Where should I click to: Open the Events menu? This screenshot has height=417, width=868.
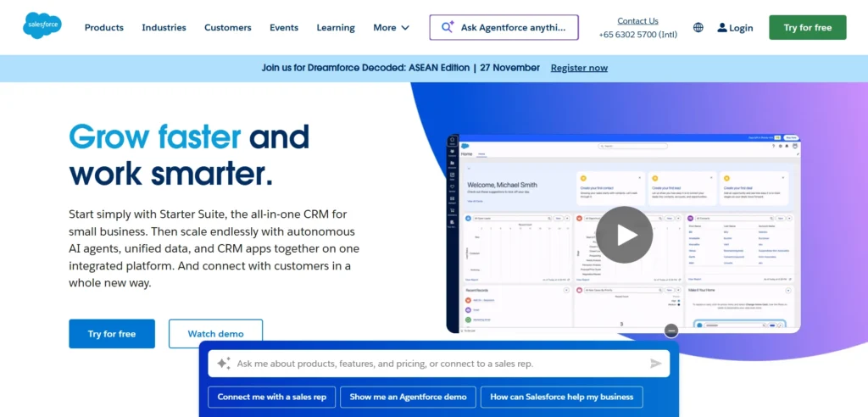pyautogui.click(x=284, y=28)
